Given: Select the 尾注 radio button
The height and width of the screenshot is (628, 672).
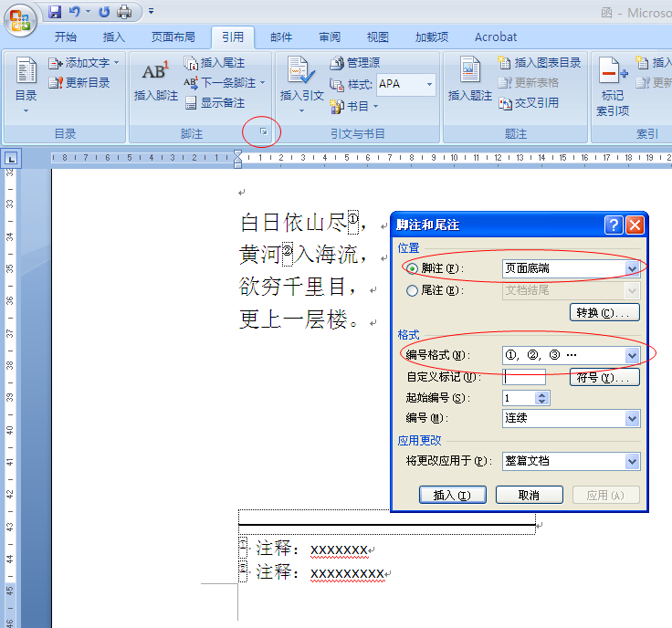Looking at the screenshot, I should pyautogui.click(x=412, y=291).
